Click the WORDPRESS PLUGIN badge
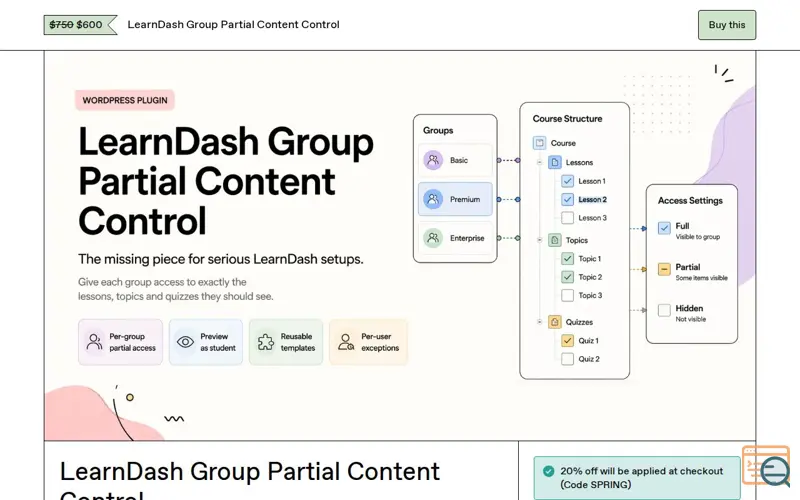The height and width of the screenshot is (500, 800). 125,100
